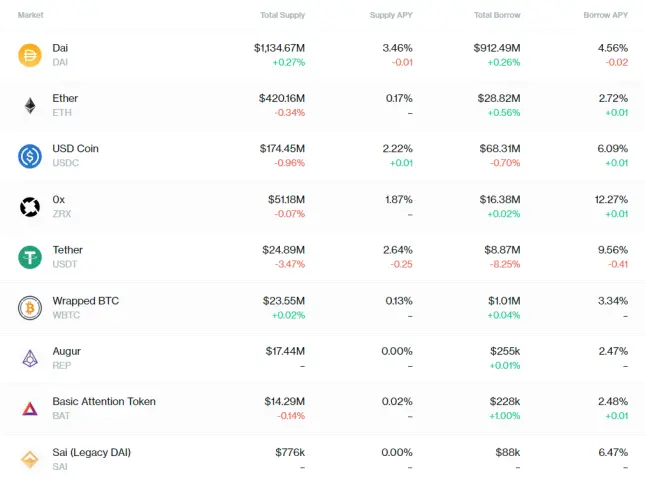Click the $24.89M total supply value
Screen dimensions: 645x479
tap(283, 250)
